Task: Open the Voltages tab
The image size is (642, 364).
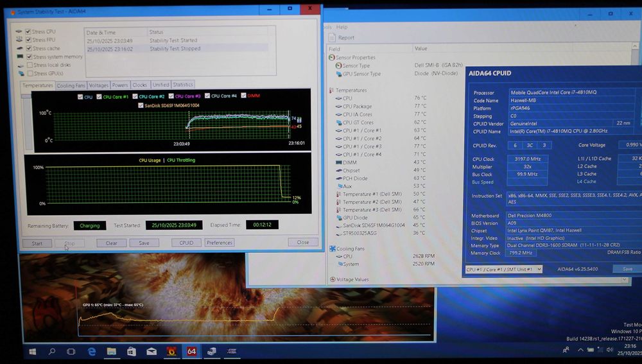Action: click(x=99, y=85)
